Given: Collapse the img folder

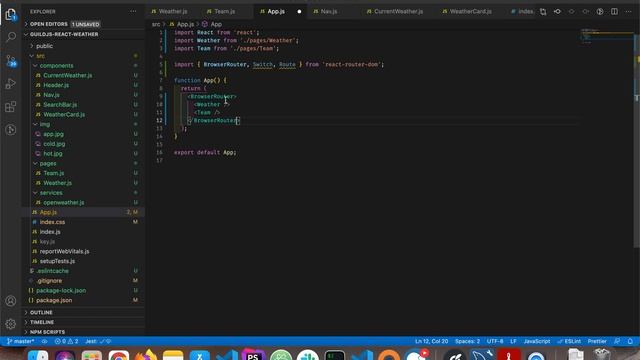Looking at the screenshot, I should coord(83,124).
